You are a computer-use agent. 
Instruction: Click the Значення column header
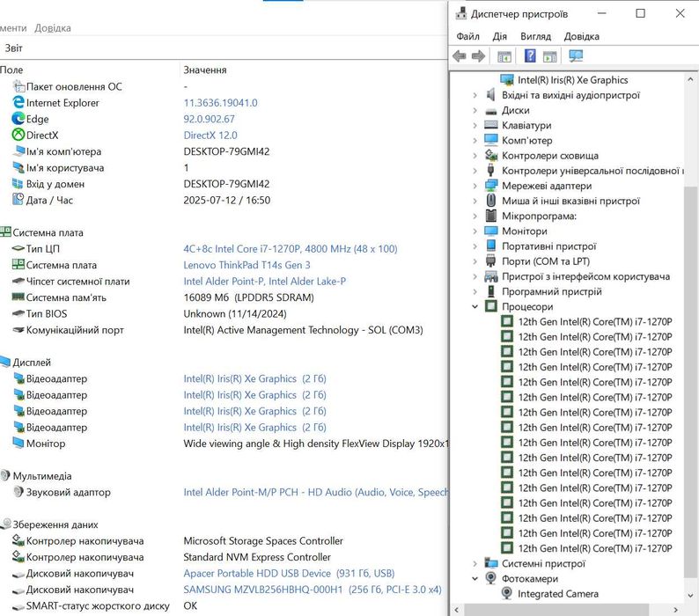(205, 70)
